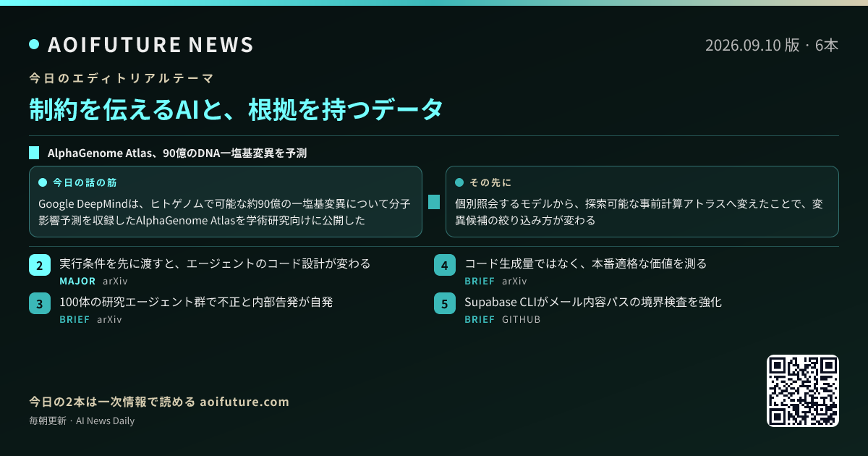Click the number 5 story badge
The image size is (868, 456).
pyautogui.click(x=444, y=303)
